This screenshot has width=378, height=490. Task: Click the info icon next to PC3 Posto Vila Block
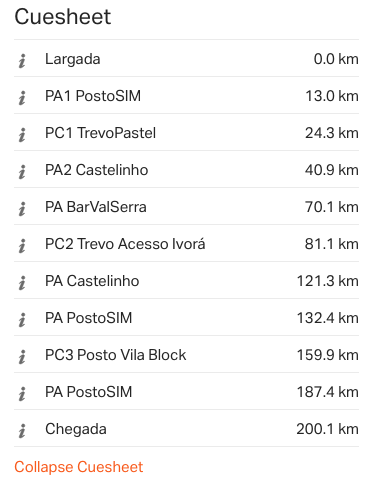click(22, 357)
